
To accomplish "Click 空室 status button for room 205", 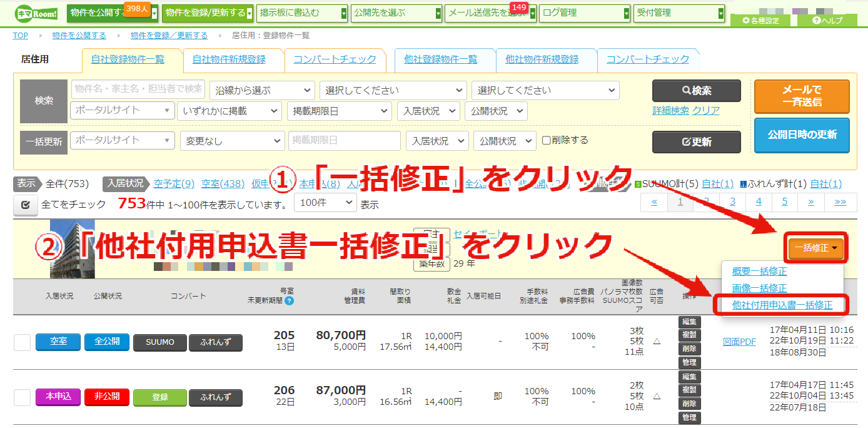I will 58,342.
